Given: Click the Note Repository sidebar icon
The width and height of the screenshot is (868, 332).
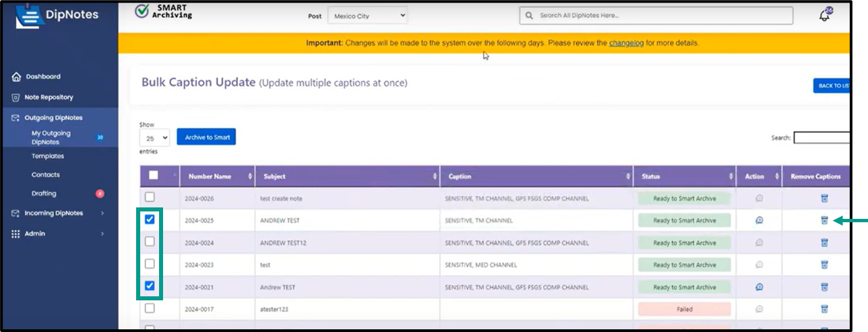Looking at the screenshot, I should pyautogui.click(x=16, y=97).
